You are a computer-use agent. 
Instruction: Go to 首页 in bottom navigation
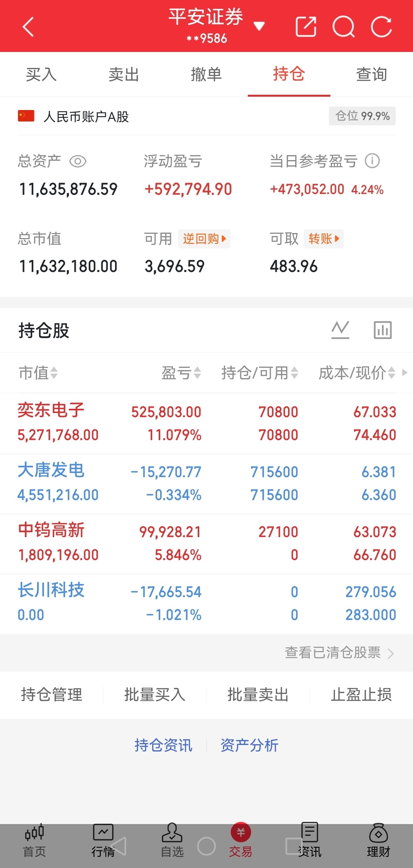(x=34, y=840)
